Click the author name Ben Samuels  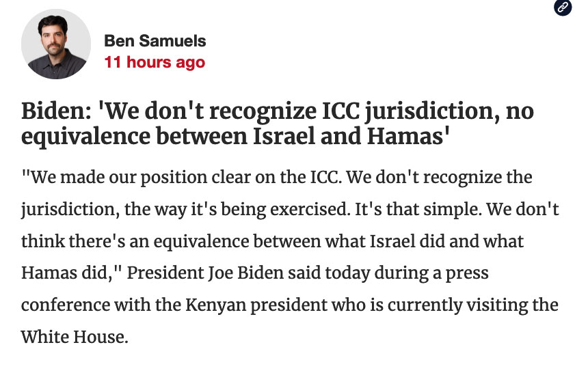[x=155, y=41]
